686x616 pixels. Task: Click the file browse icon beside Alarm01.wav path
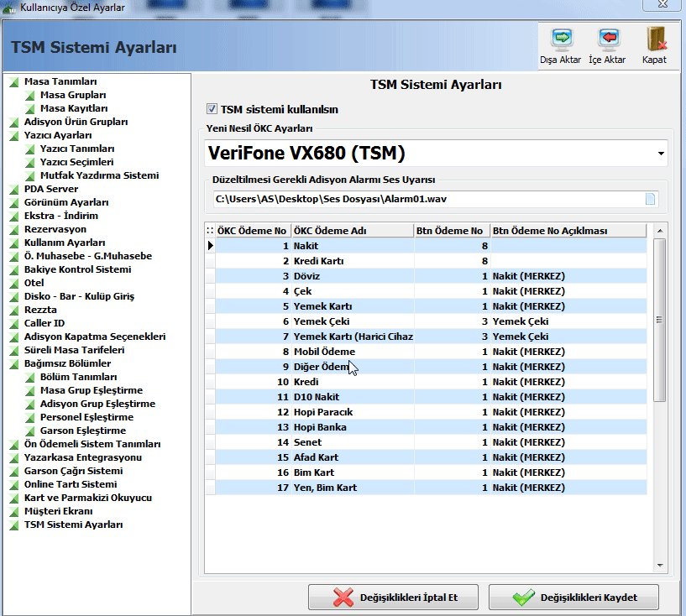pos(650,200)
